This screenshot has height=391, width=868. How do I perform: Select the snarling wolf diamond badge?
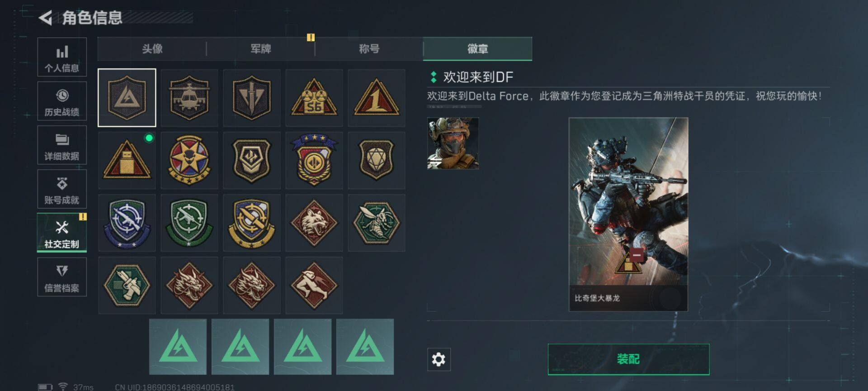314,223
